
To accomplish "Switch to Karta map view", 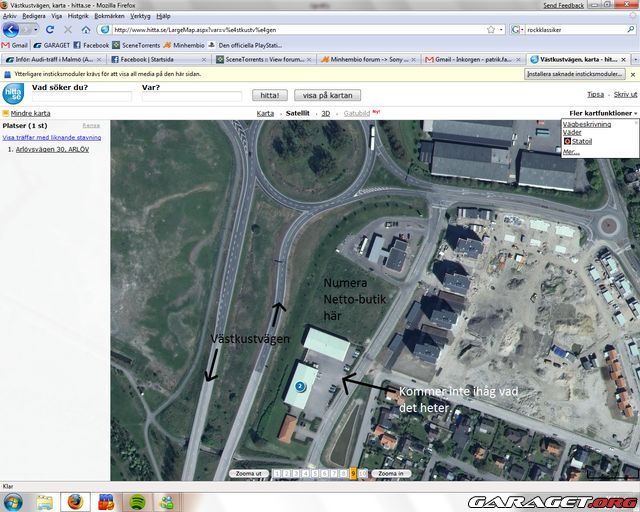I will coord(265,113).
